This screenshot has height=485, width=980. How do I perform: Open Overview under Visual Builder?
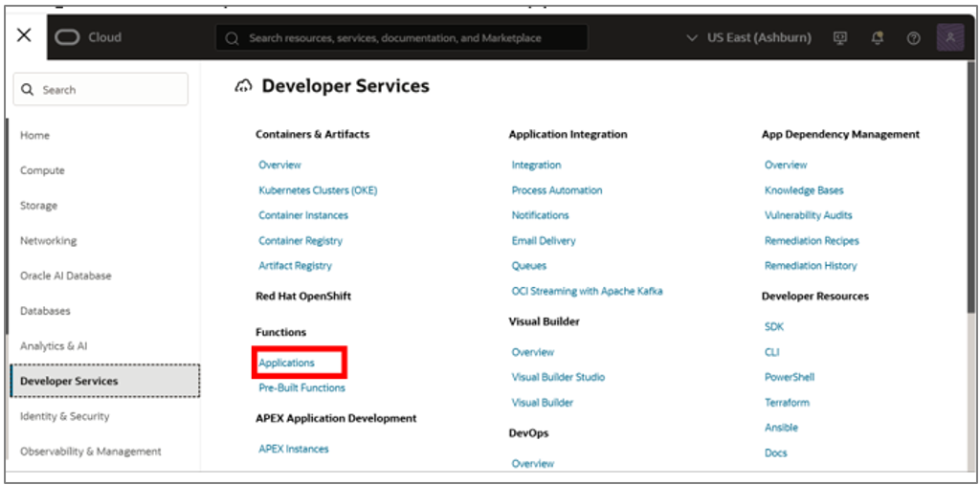pos(532,352)
